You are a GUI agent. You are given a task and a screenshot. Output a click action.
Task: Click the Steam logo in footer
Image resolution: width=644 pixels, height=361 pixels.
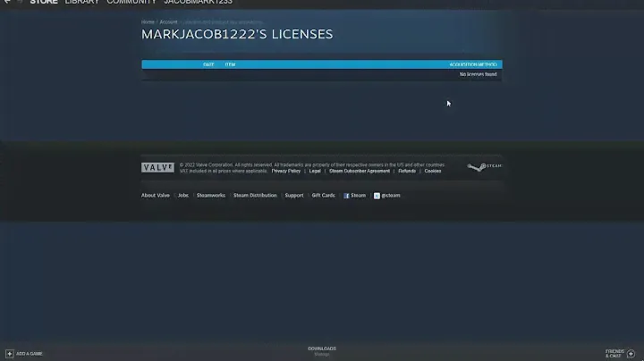(x=484, y=167)
